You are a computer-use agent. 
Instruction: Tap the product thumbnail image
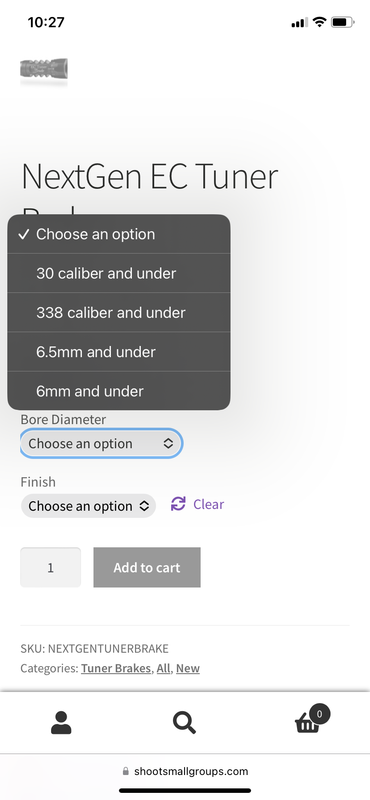[x=44, y=68]
